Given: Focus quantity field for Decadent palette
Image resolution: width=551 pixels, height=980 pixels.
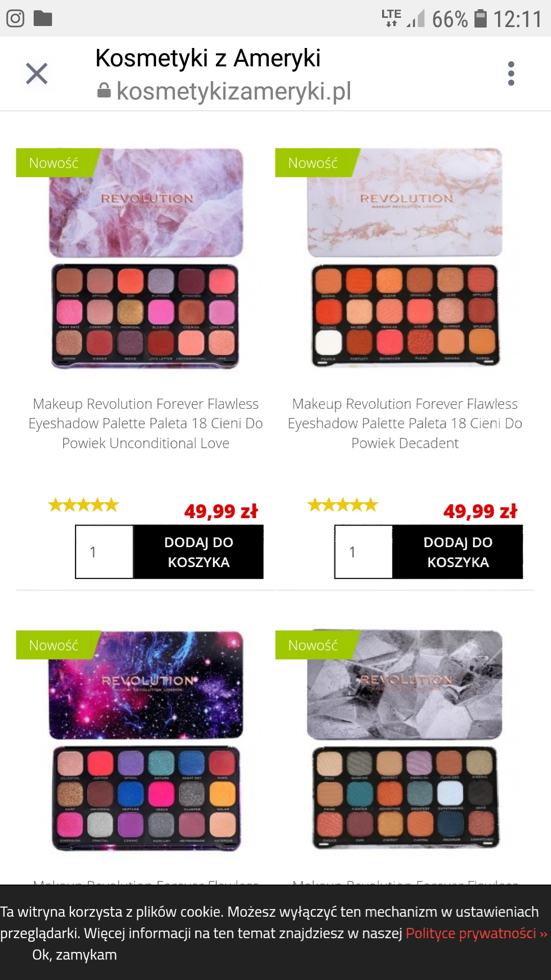Looking at the screenshot, I should pos(364,552).
